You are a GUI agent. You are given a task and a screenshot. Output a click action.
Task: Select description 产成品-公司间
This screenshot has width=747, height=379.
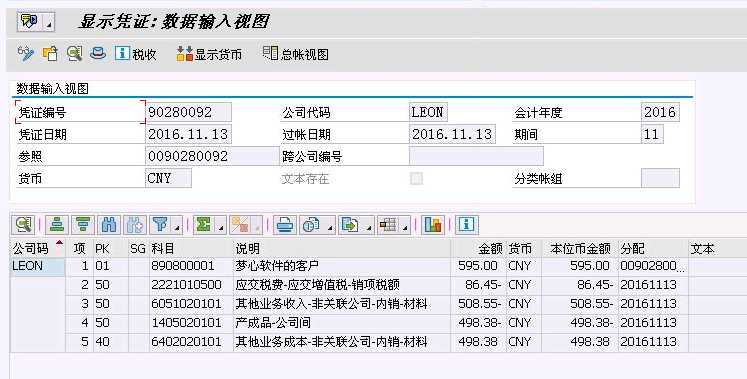pos(342,323)
